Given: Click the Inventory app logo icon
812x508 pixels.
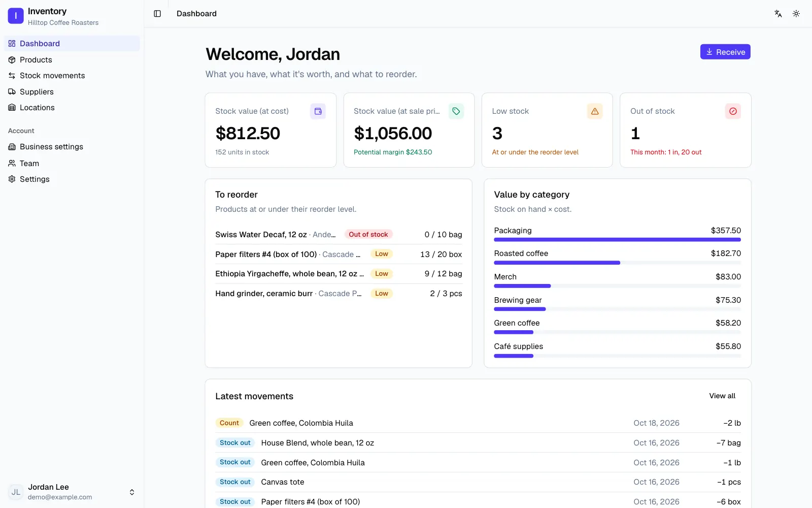Looking at the screenshot, I should pyautogui.click(x=16, y=16).
